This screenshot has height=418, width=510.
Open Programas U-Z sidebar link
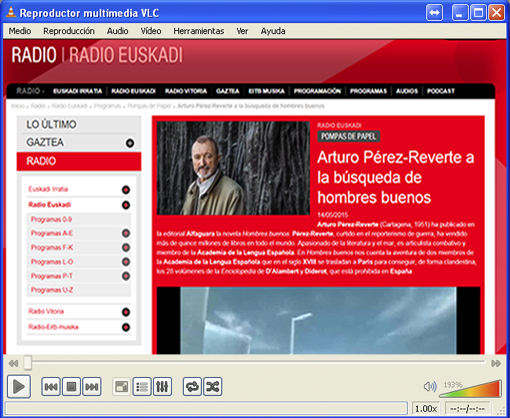point(52,290)
